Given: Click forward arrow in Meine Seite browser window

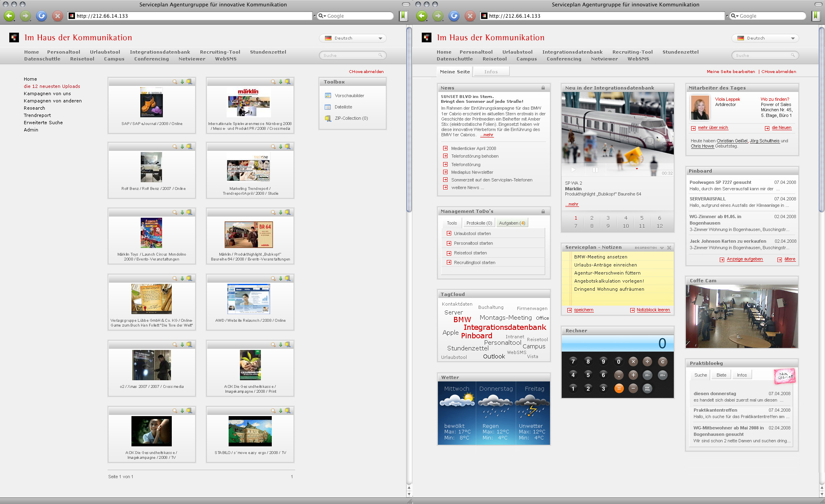Looking at the screenshot, I should [x=438, y=16].
